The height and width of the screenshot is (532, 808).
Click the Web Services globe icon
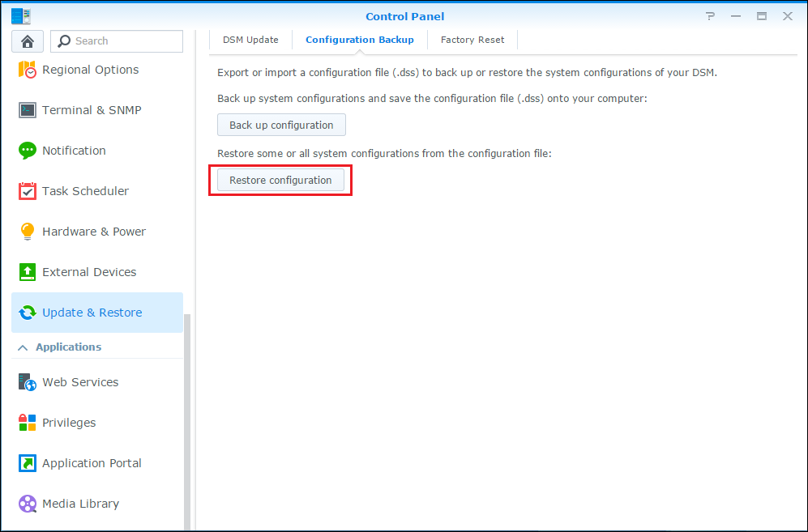(x=28, y=382)
